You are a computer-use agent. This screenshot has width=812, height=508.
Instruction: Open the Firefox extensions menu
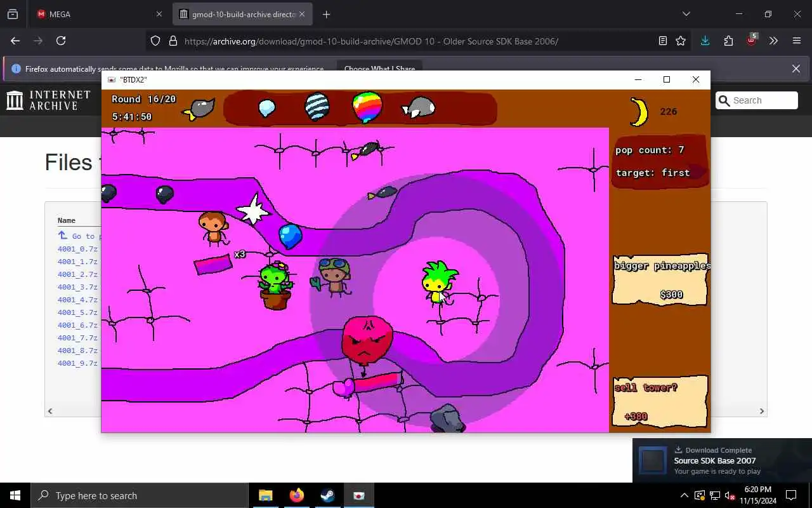coord(728,41)
